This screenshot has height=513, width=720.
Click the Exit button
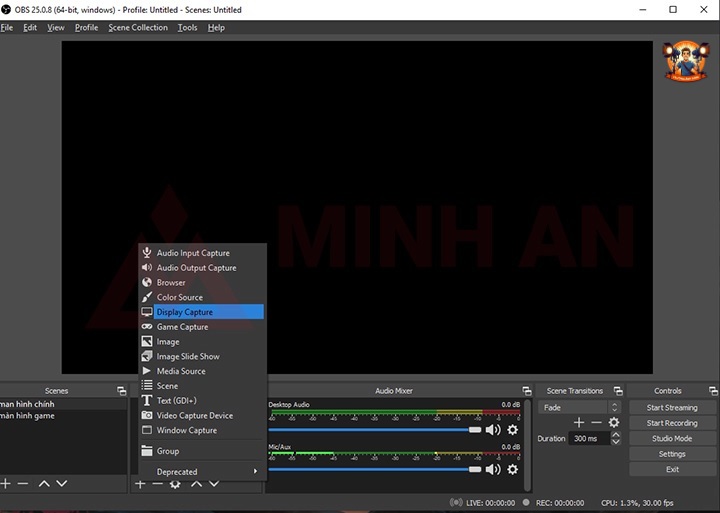pyautogui.click(x=672, y=469)
